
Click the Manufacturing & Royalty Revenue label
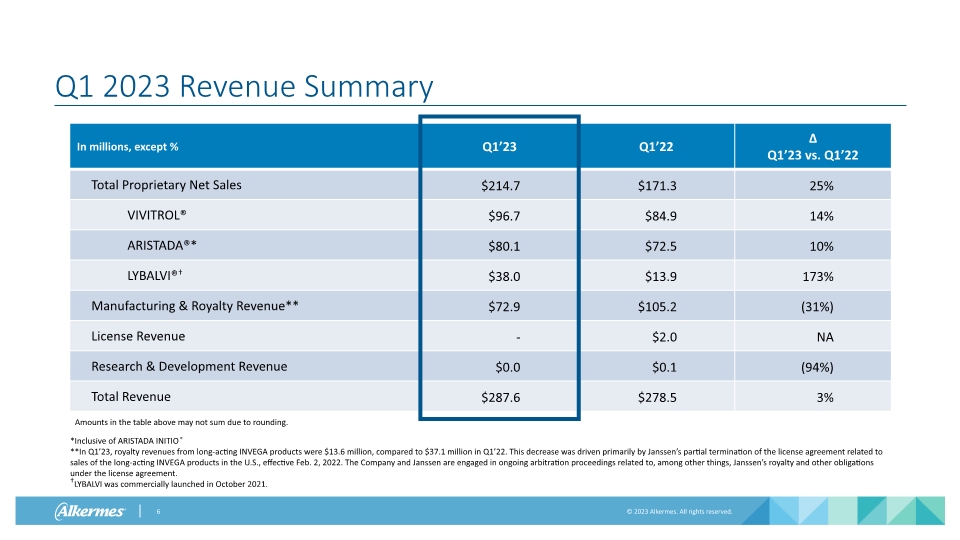click(x=194, y=306)
